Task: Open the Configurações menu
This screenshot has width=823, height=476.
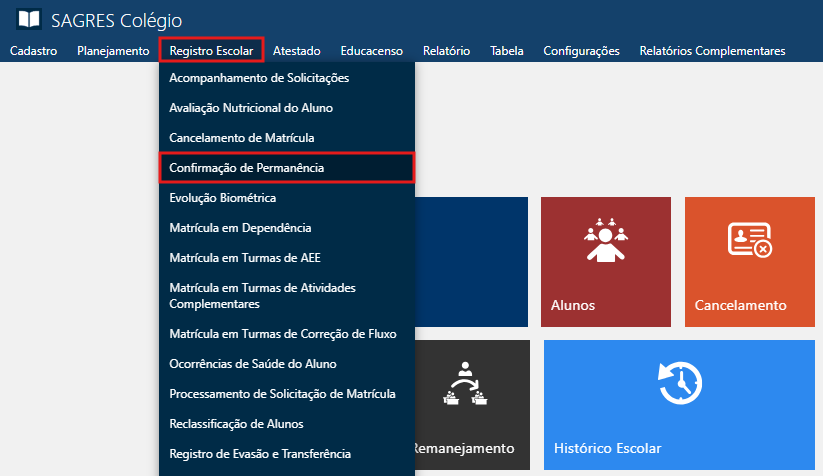Action: click(x=581, y=51)
